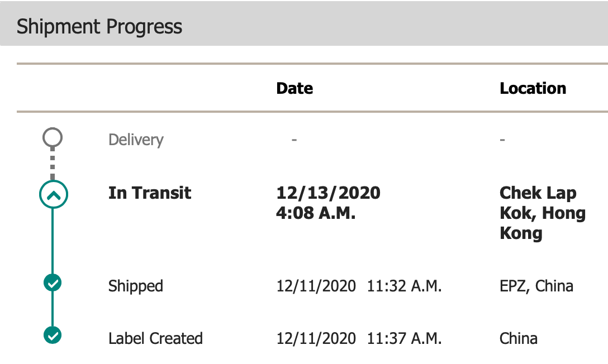
Task: Select the Shipped status label
Action: click(x=136, y=286)
